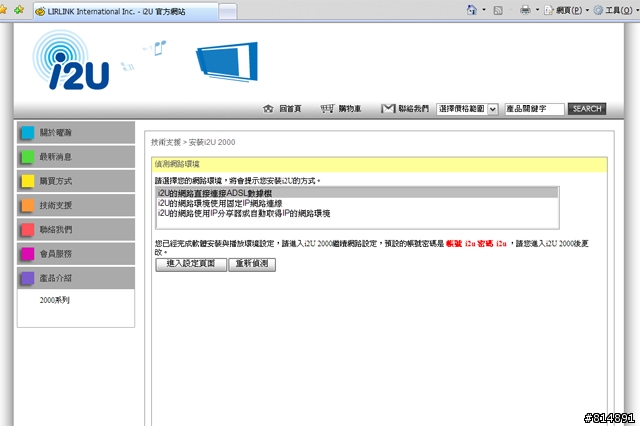Click the shopping cart icon

pos(327,109)
